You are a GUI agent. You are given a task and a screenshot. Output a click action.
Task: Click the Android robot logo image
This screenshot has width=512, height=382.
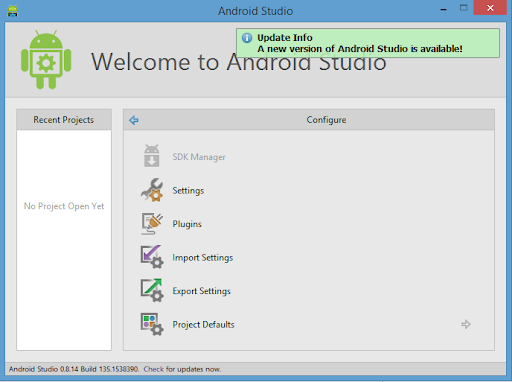coord(46,60)
